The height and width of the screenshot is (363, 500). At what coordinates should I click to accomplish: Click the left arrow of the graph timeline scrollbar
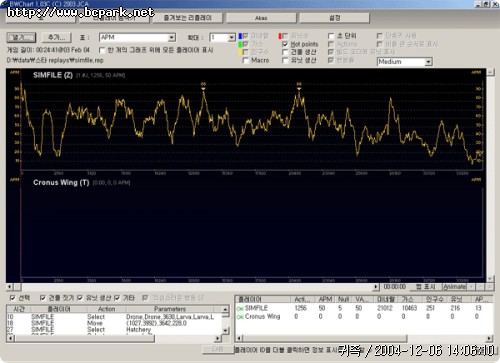10,287
